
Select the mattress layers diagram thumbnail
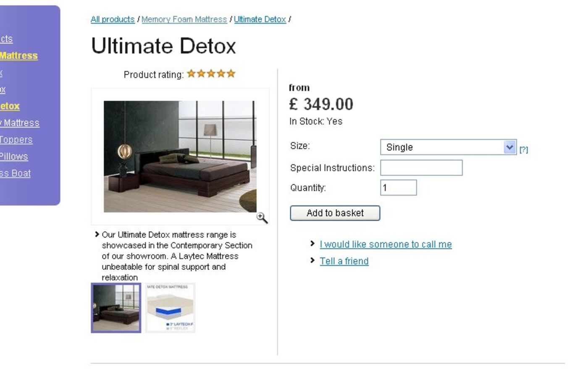point(170,308)
